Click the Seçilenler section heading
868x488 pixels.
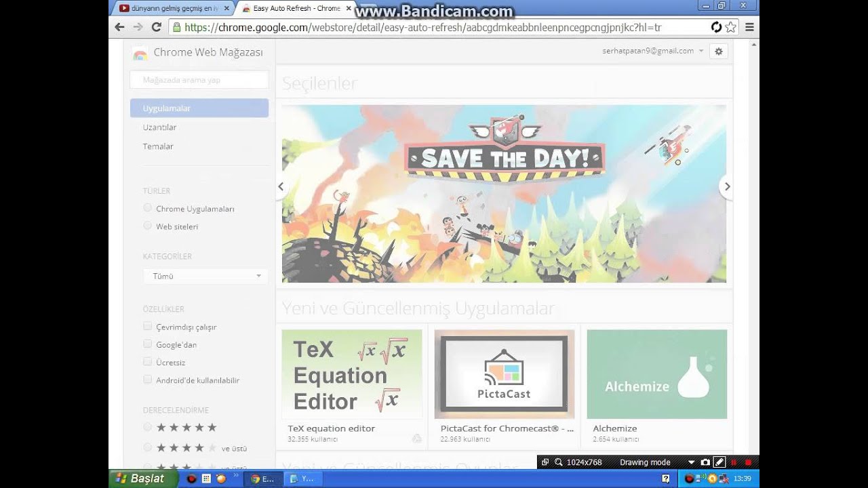coord(319,83)
